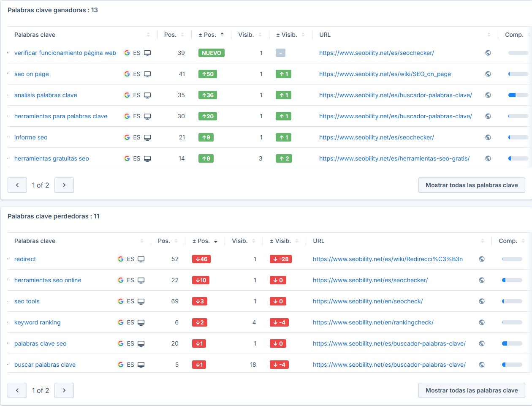Sort winning keywords by 'URL' column
532x406 pixels.
(489, 35)
